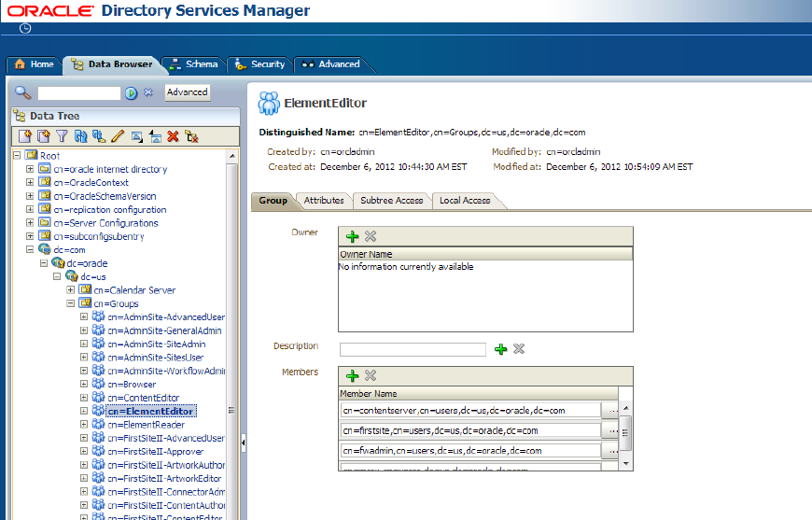Open the Subtree Access tab
Image resolution: width=812 pixels, height=520 pixels.
coord(392,201)
